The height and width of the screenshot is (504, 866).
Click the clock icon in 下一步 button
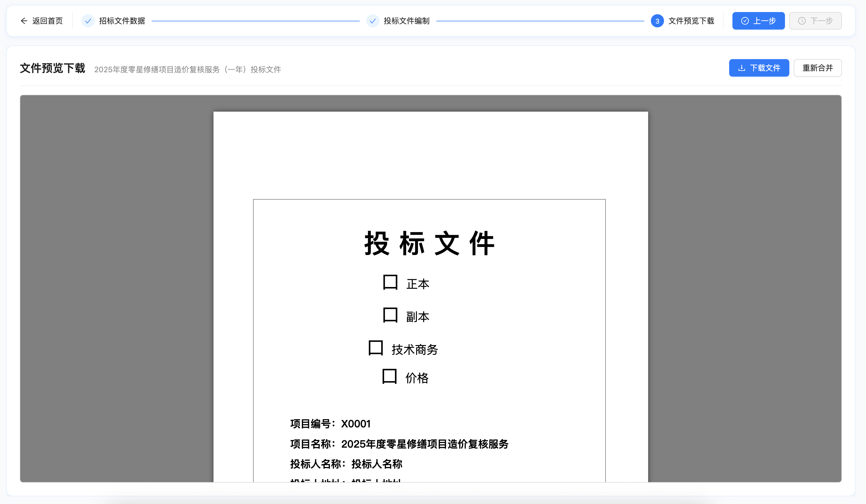point(802,21)
